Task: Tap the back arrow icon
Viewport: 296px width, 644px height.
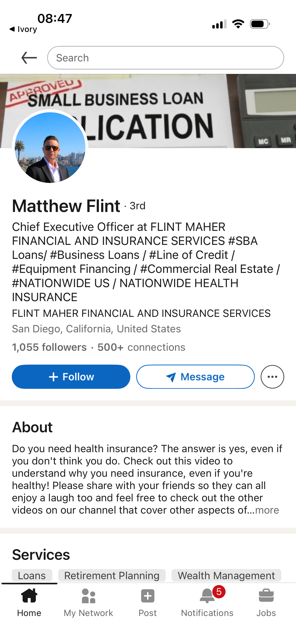Action: pos(29,58)
